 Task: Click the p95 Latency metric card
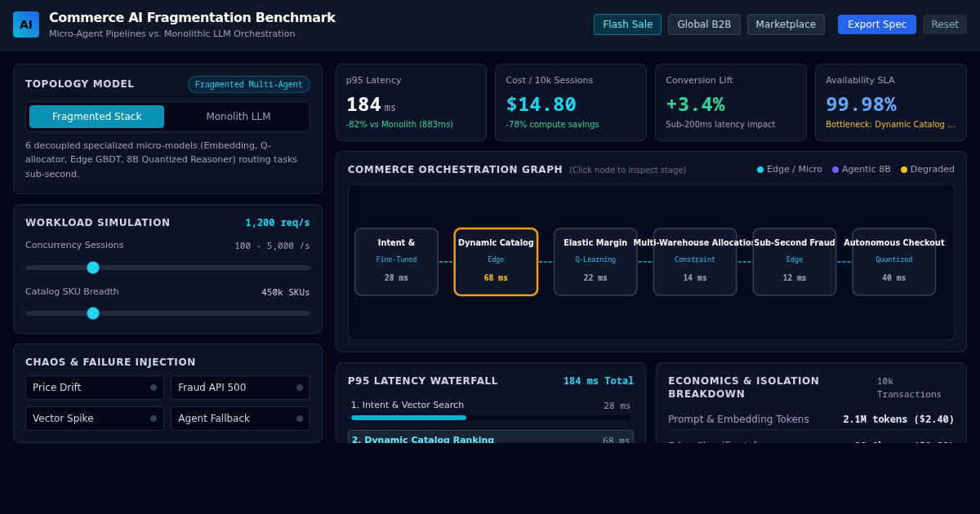tap(411, 103)
